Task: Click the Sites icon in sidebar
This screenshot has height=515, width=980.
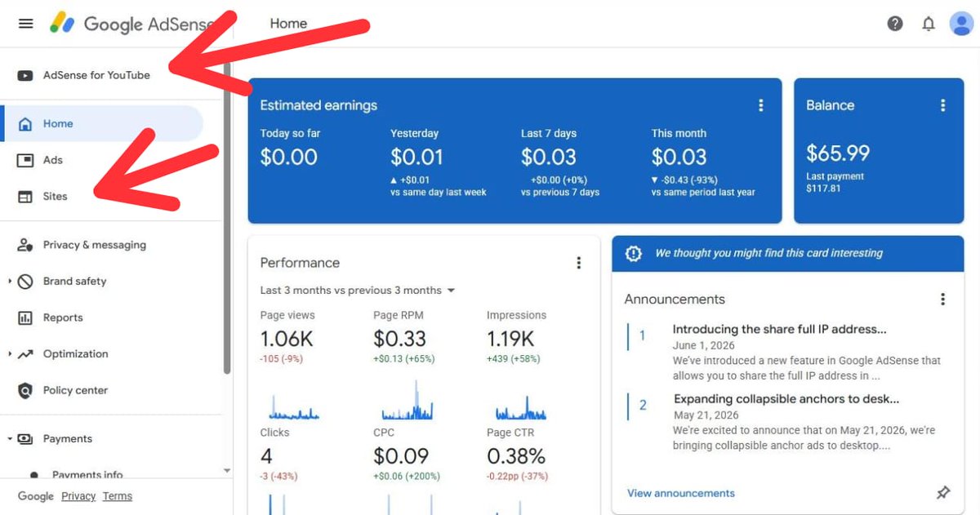Action: (25, 197)
